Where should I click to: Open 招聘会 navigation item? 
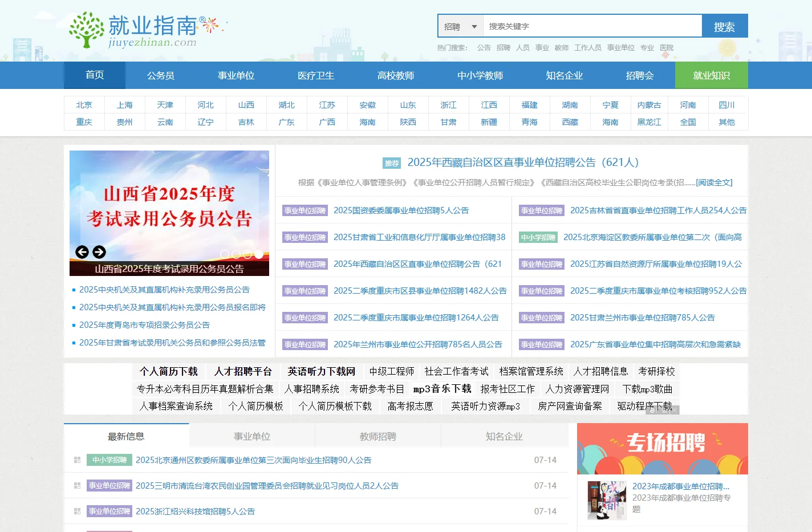[640, 75]
